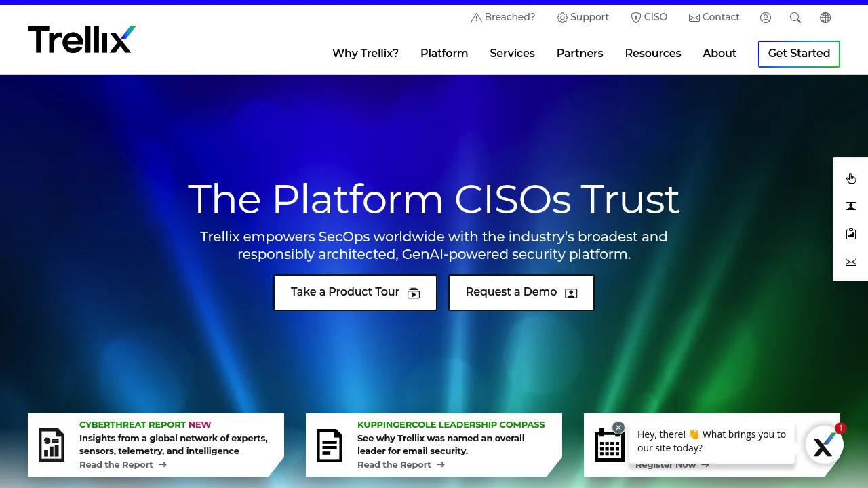Open the globe language selector icon
The width and height of the screenshot is (868, 488).
825,18
